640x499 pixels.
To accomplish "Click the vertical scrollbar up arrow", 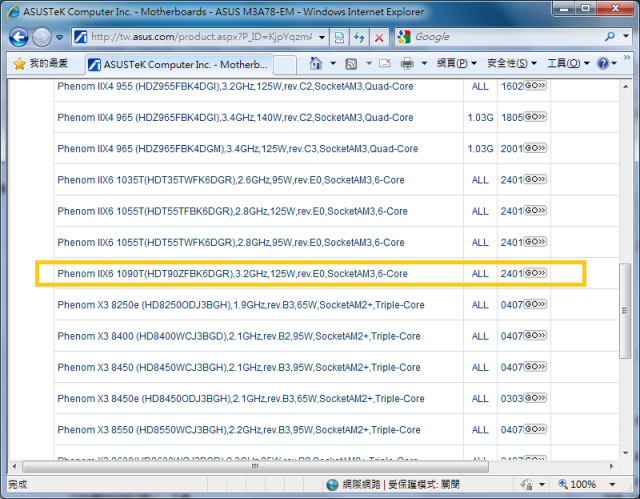I will click(625, 86).
